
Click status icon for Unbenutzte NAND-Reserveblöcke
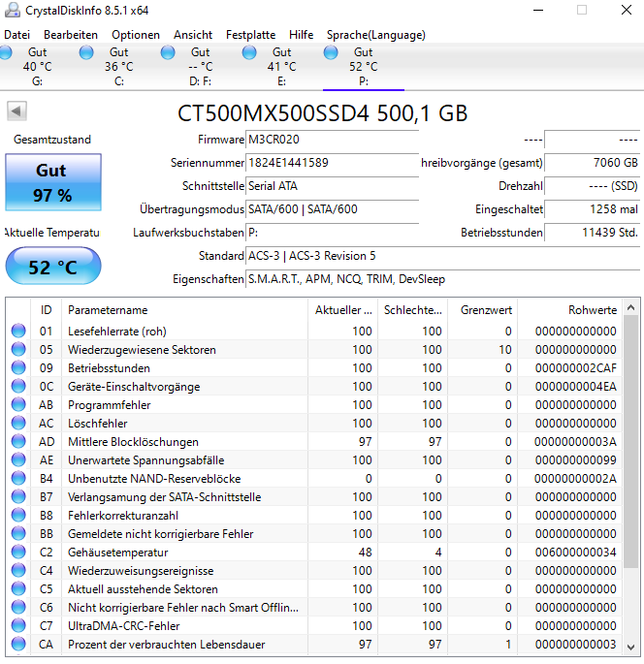pyautogui.click(x=18, y=478)
